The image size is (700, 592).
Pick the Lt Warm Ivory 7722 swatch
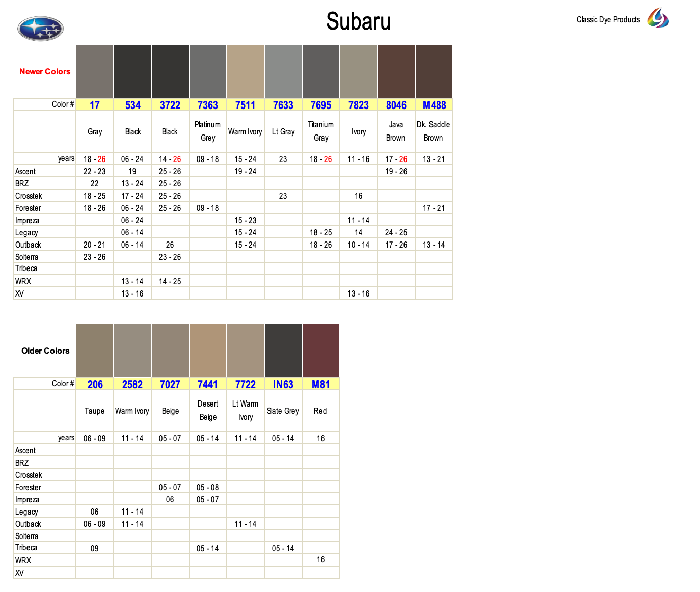coord(246,351)
